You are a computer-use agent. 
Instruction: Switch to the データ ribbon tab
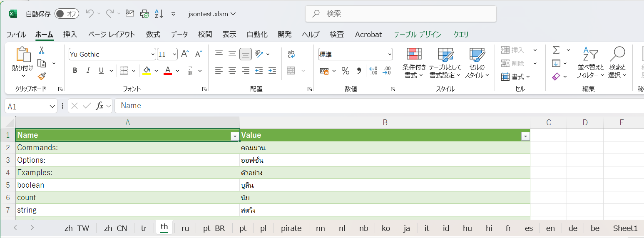[x=179, y=35]
